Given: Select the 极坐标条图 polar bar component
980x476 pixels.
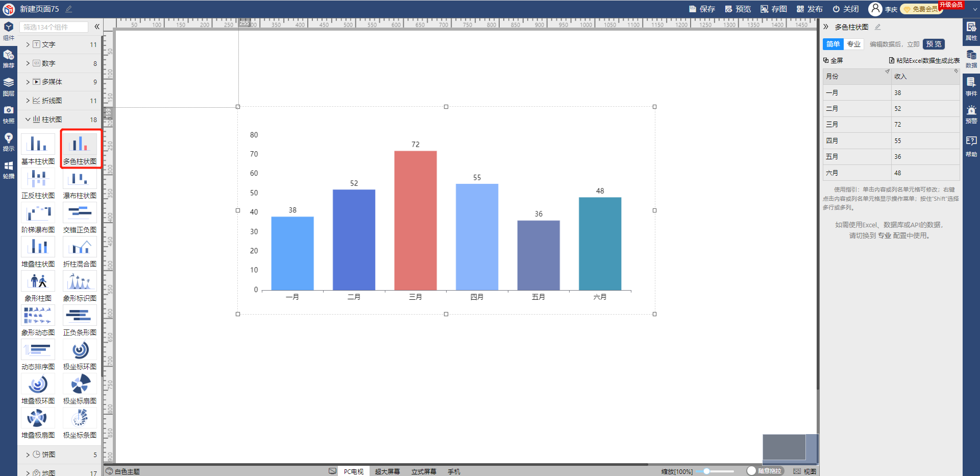Looking at the screenshot, I should [80, 423].
